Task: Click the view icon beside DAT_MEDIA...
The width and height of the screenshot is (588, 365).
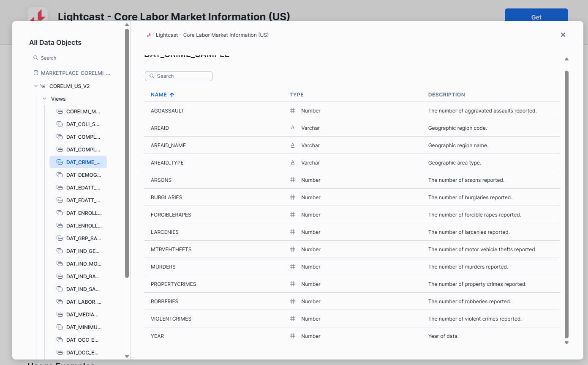Action: tap(60, 314)
